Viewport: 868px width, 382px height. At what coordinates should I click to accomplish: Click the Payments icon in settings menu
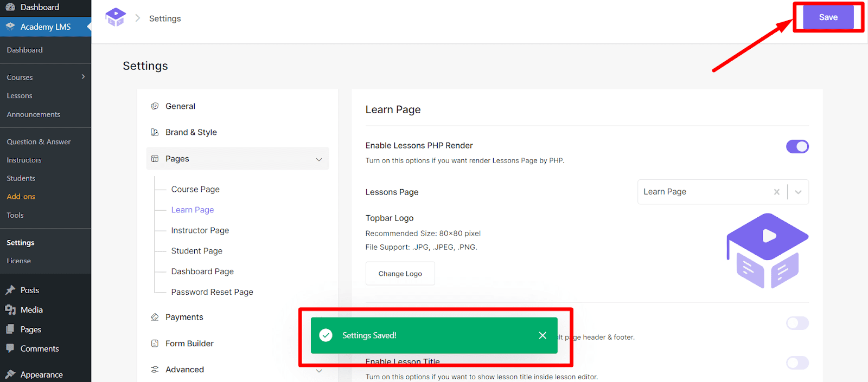[155, 317]
